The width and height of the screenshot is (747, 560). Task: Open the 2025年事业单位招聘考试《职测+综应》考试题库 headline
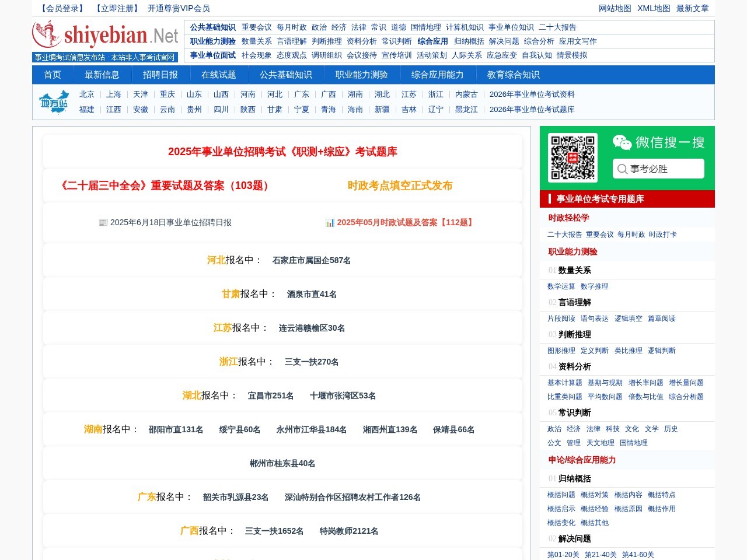282,152
